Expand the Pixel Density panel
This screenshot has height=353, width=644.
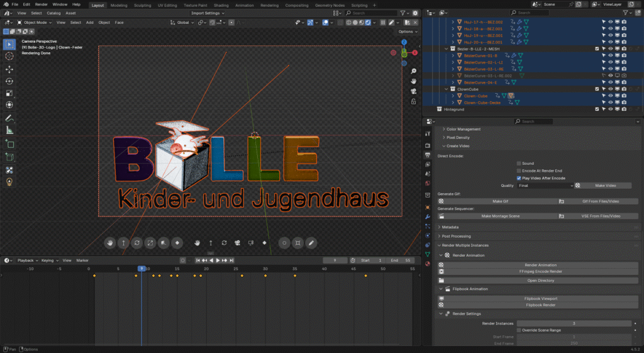point(458,138)
